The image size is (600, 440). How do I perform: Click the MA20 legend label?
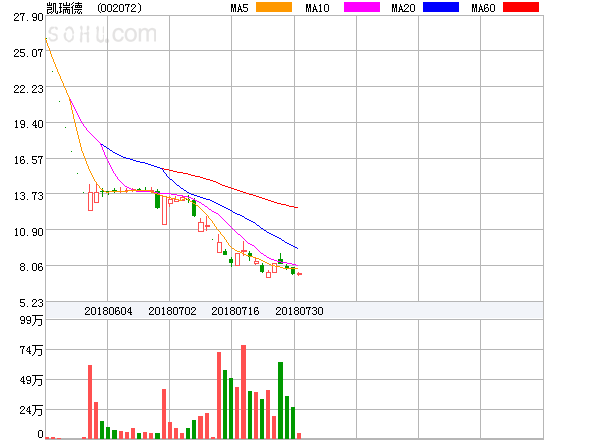click(403, 8)
